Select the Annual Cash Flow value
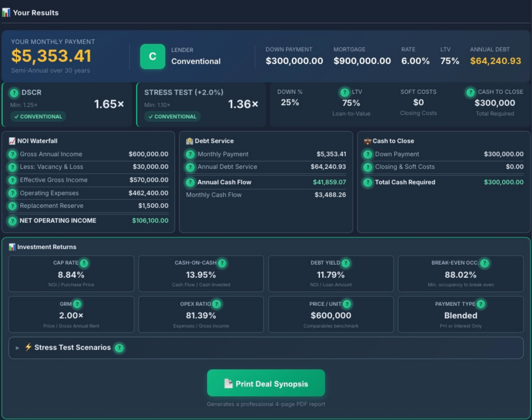The image size is (532, 420). [x=329, y=182]
